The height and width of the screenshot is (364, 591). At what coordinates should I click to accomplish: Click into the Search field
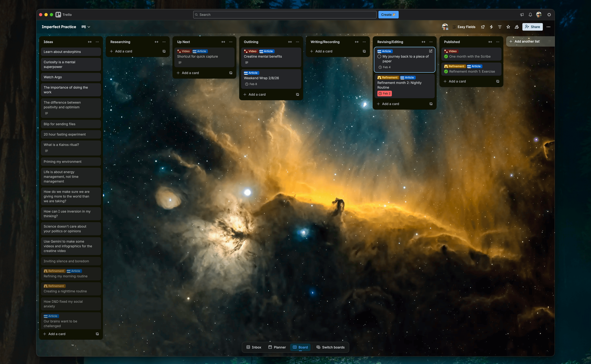coord(285,14)
